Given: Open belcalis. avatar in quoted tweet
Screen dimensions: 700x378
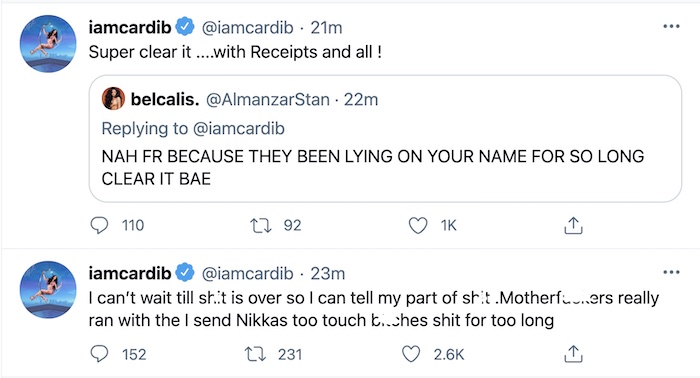Looking at the screenshot, I should 113,99.
